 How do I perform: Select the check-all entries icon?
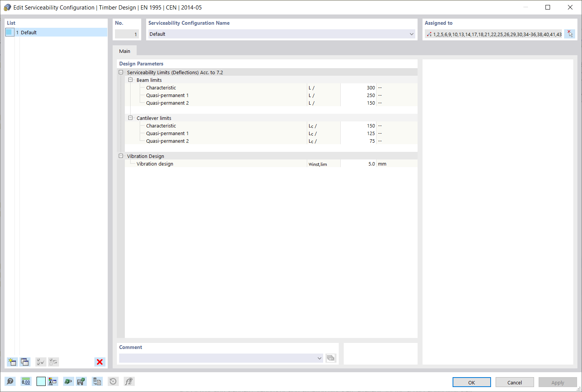coord(40,362)
